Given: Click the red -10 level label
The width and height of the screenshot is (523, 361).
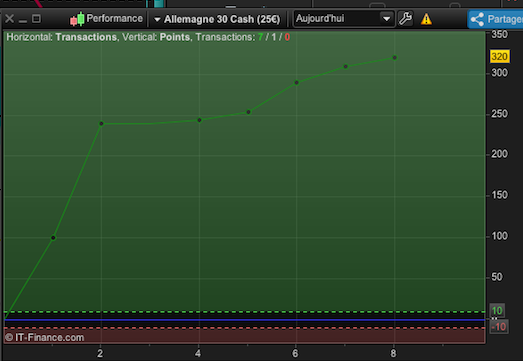Looking at the screenshot, I should tap(499, 327).
